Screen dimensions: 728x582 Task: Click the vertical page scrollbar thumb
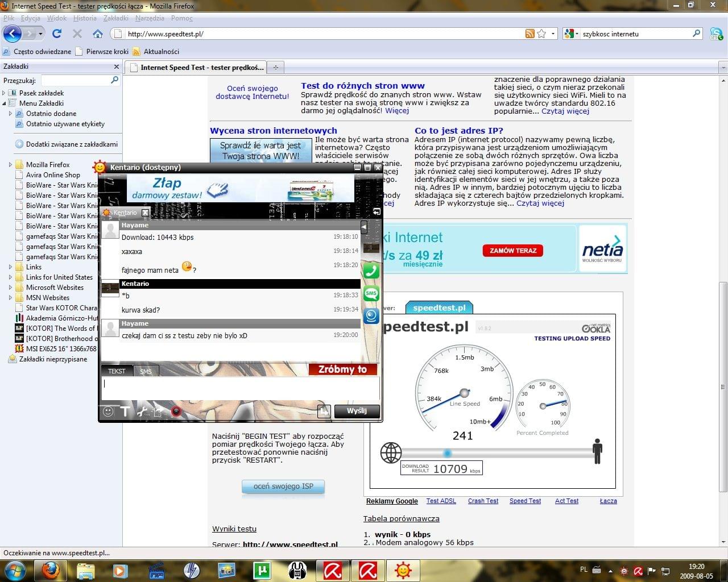tap(723, 386)
